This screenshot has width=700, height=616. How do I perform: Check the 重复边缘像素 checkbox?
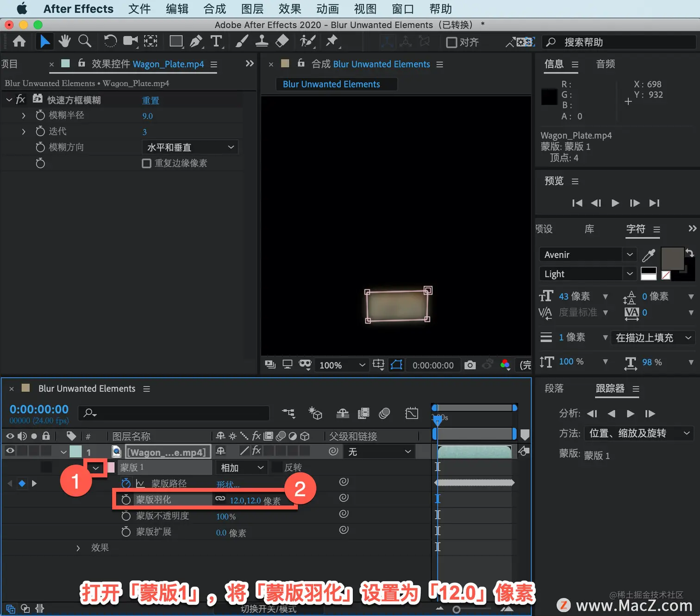[x=146, y=163]
